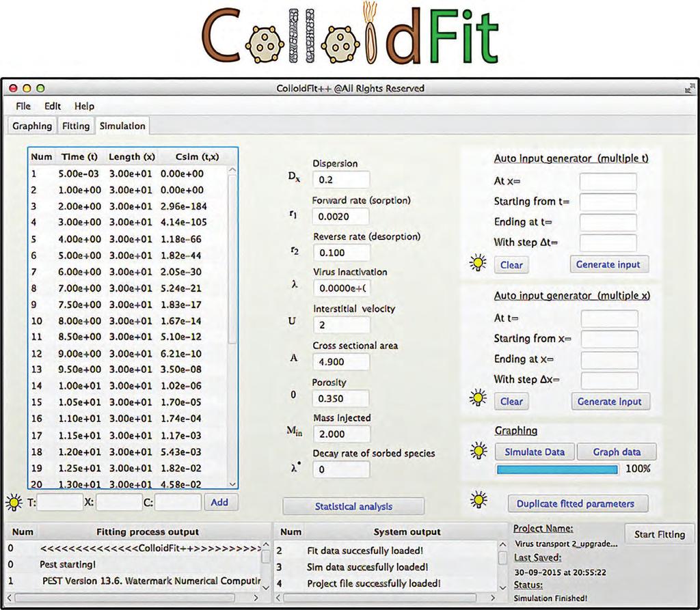Click the Start Fitting button
700x610 pixels.
(660, 535)
